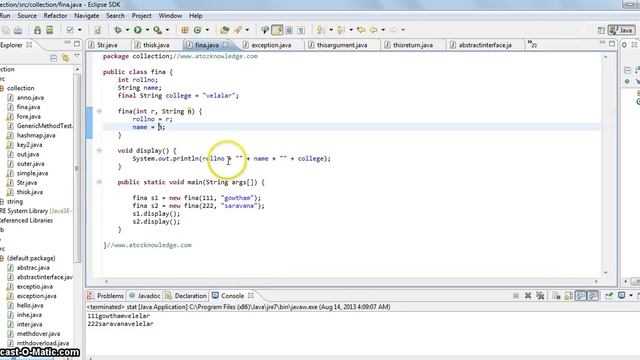Click the Next Annotation arrow icon
Image resolution: width=640 pixels, height=360 pixels.
(321, 30)
